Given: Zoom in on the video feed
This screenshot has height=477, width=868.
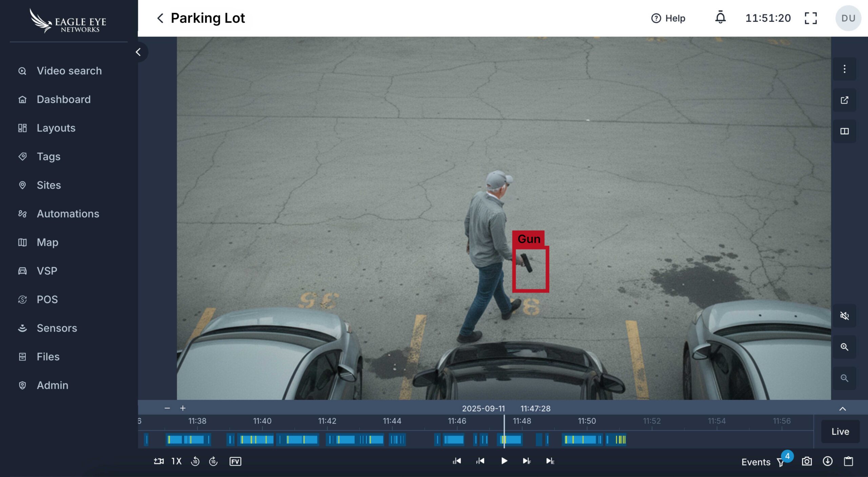Looking at the screenshot, I should click(844, 347).
